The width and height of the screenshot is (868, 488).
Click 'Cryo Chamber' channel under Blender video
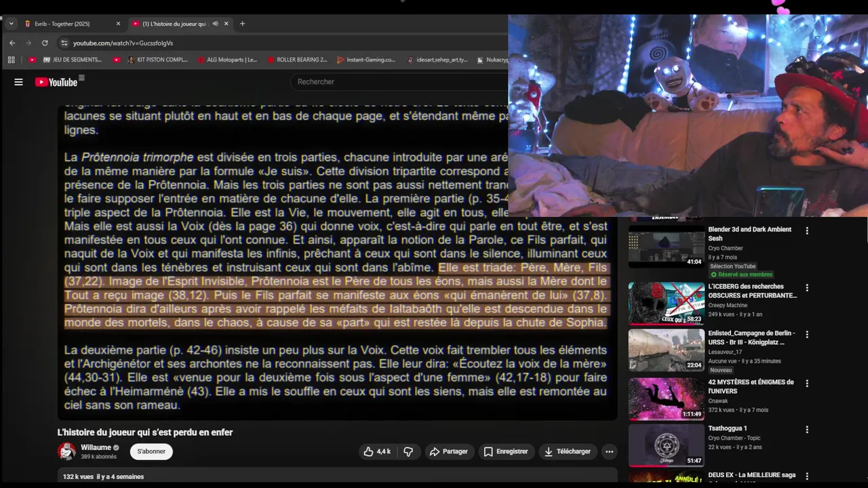[726, 248]
